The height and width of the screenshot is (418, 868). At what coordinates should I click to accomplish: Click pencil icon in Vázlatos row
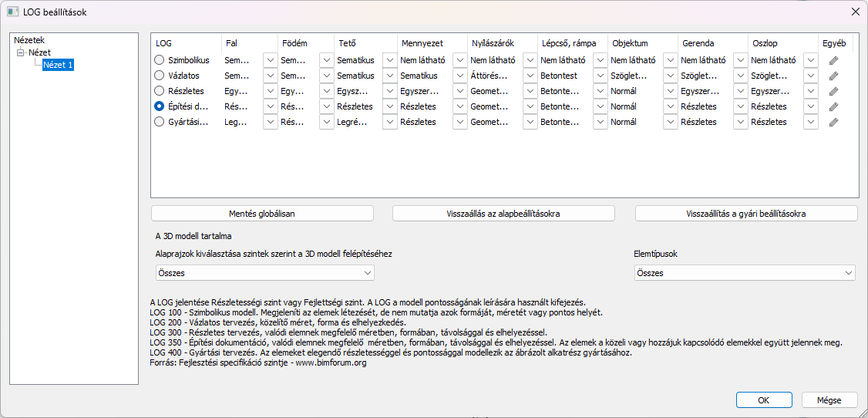pos(833,76)
